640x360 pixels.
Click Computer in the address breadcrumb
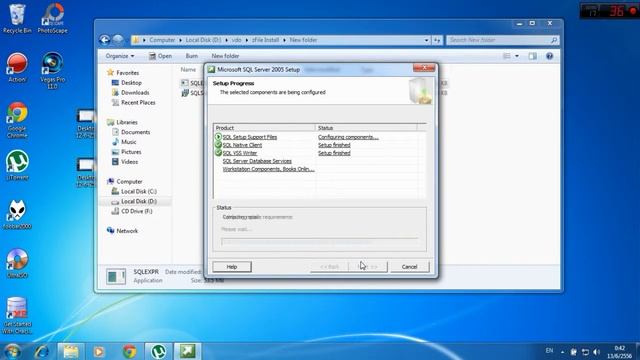pyautogui.click(x=162, y=40)
